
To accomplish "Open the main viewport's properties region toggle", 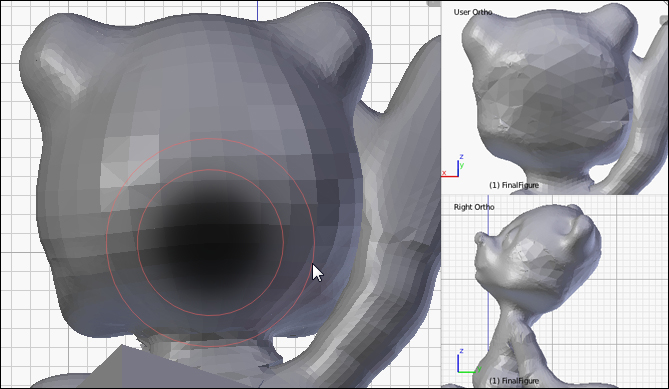I will 434,3.
